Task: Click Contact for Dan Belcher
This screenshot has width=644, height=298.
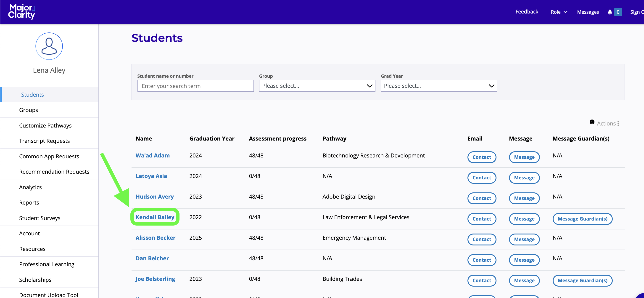Action: click(482, 260)
